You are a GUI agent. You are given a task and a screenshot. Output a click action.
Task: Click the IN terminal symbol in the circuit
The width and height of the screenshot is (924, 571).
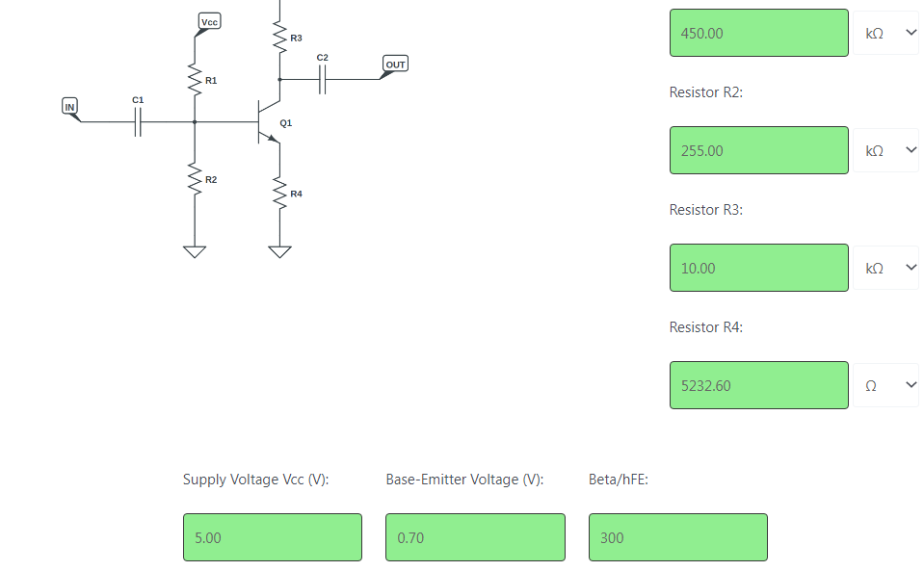[69, 107]
